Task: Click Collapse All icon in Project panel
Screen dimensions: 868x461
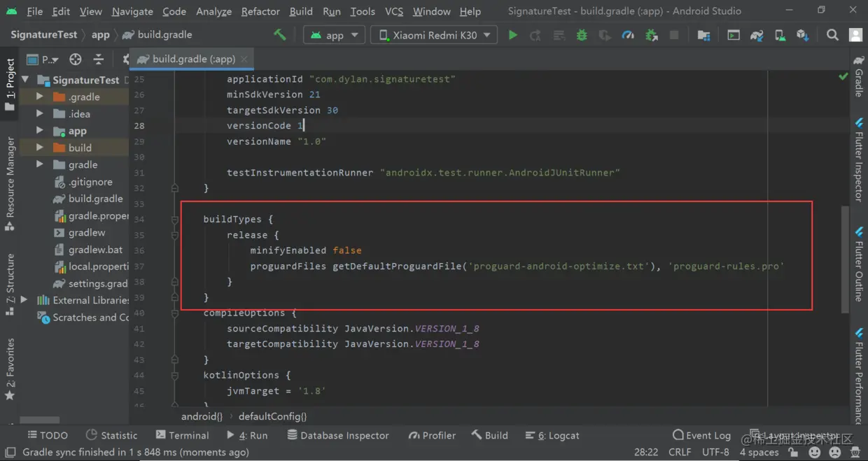Action: [99, 59]
